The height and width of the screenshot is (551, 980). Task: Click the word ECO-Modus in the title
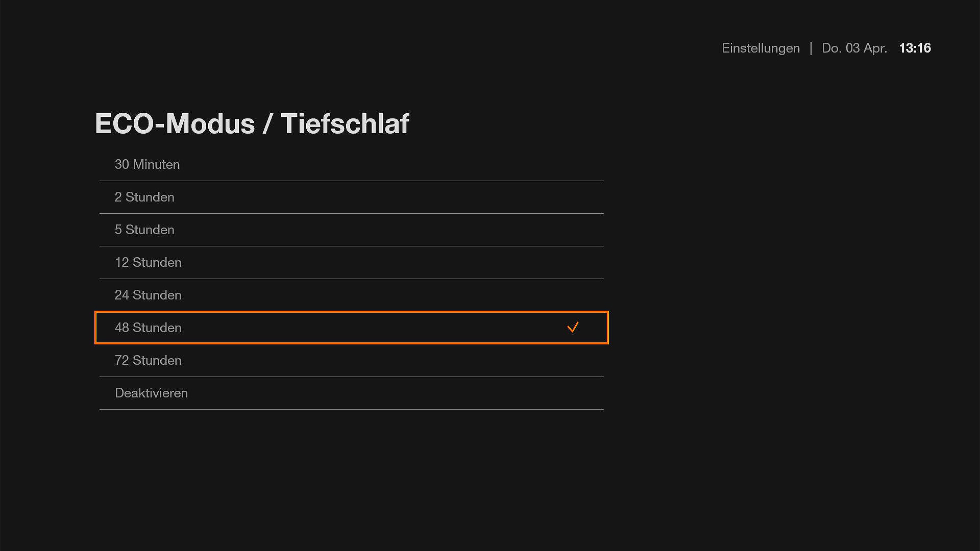pos(175,123)
